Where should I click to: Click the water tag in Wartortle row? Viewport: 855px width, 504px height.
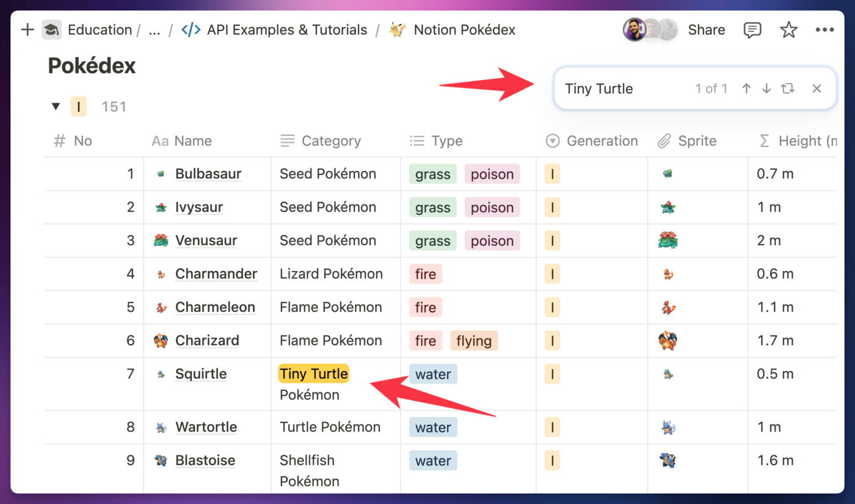point(433,427)
